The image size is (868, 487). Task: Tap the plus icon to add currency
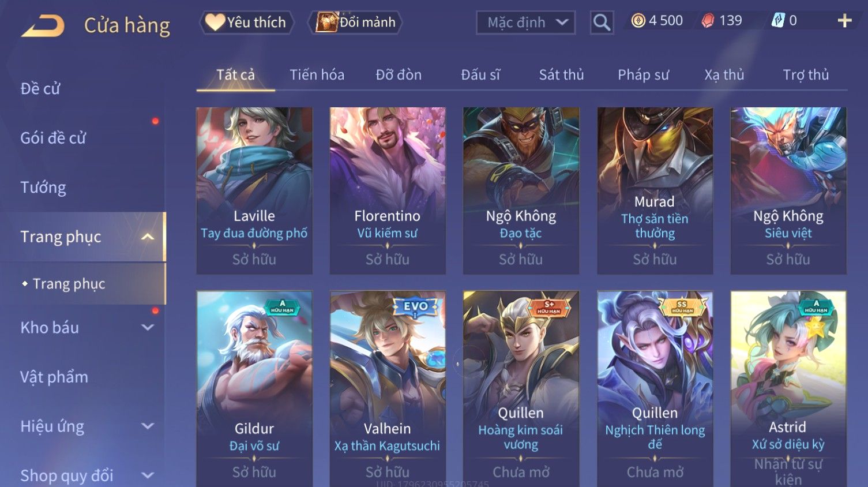click(844, 21)
